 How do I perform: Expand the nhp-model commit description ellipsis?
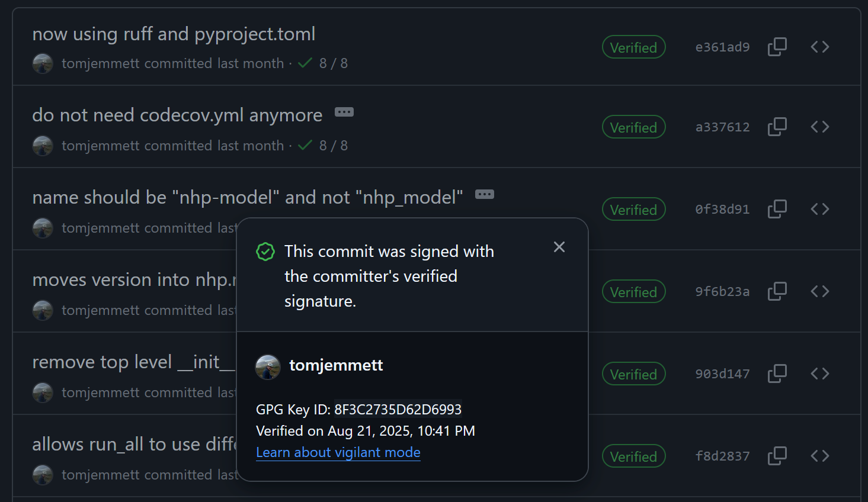point(484,194)
